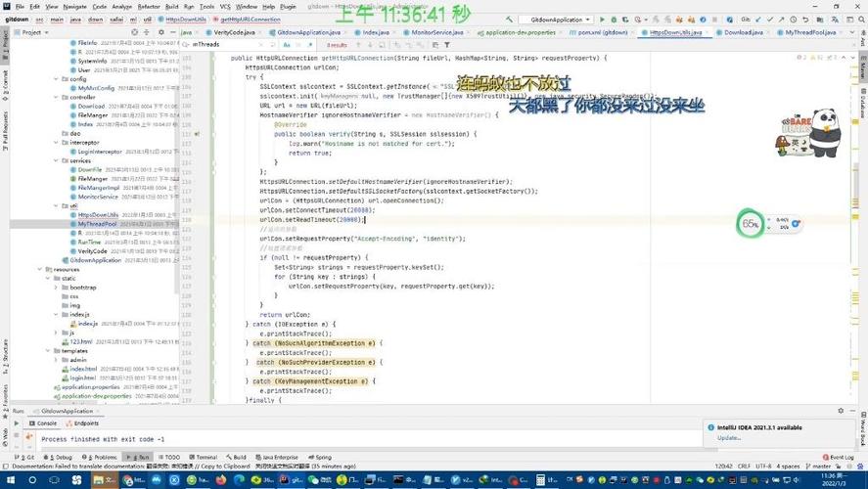
Task: Toggle Match Case Aa in search bar
Action: [x=287, y=45]
